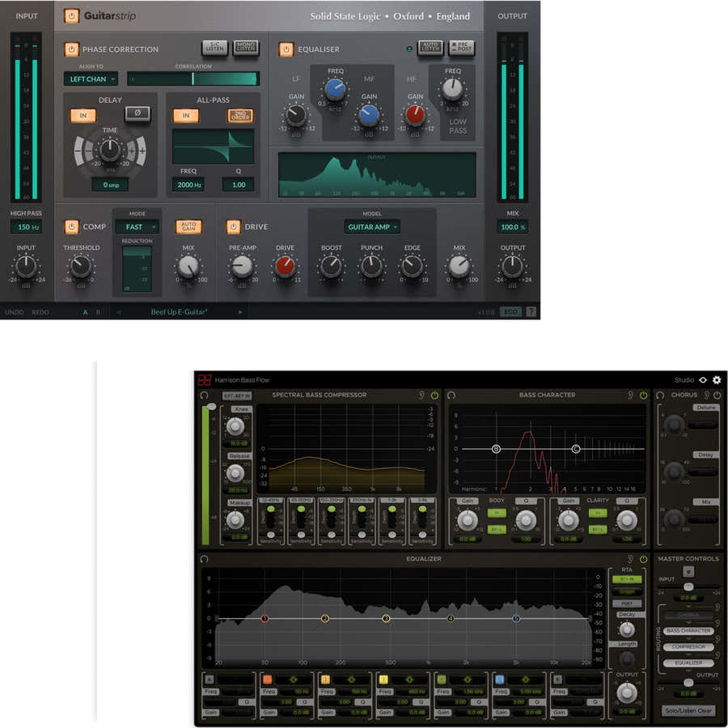The image size is (728, 728).
Task: Click the phase button in Master Controls
Action: [689, 572]
